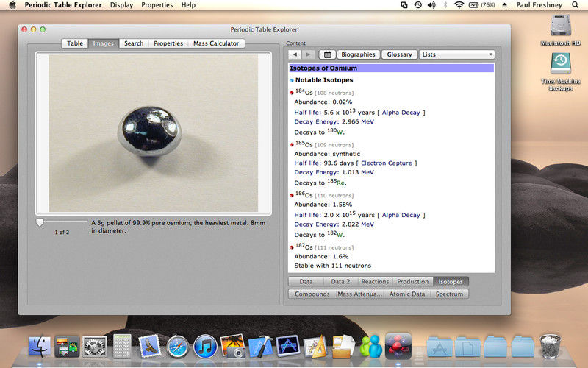Open the Documents folder in dock
The image size is (588, 368).
(x=467, y=347)
